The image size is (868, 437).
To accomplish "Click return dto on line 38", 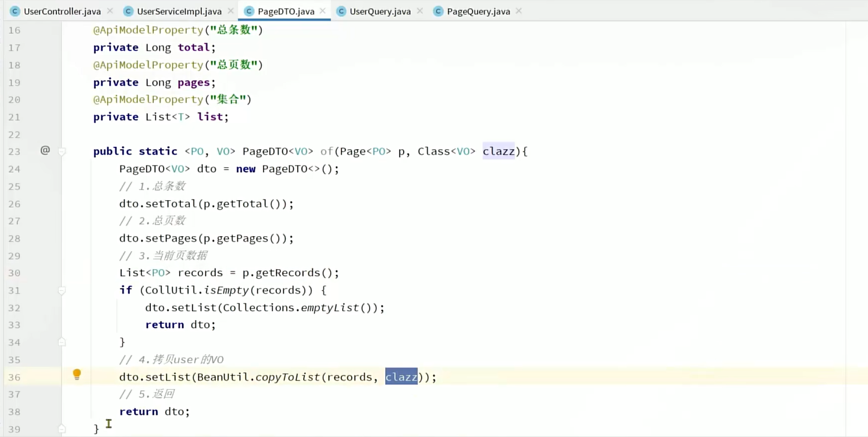I will (x=155, y=412).
